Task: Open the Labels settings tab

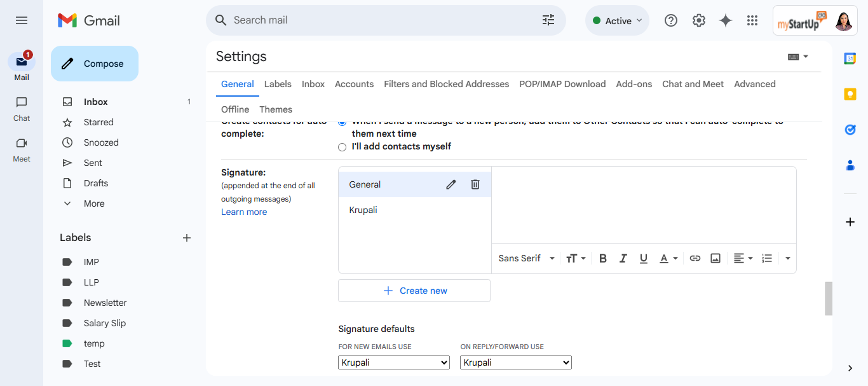Action: coord(278,84)
